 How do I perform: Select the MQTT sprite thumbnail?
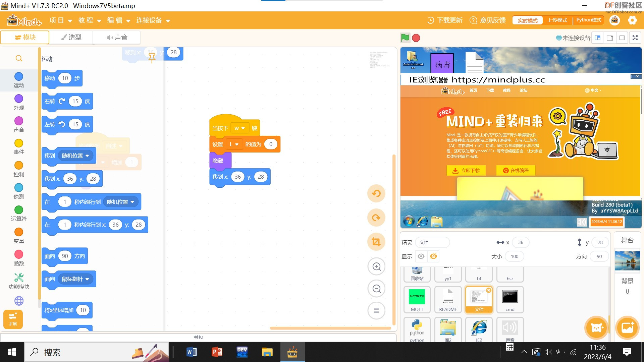[417, 300]
